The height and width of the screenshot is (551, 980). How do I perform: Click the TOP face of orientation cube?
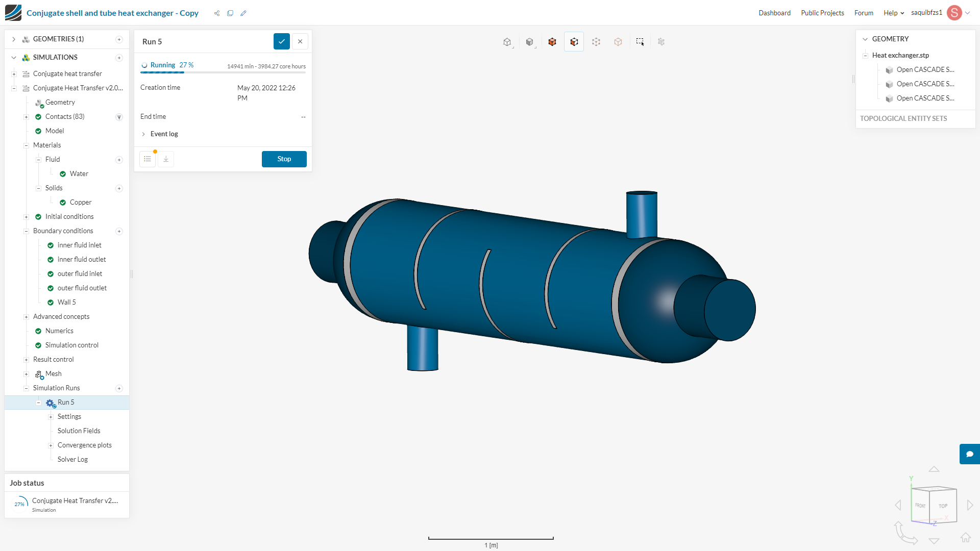coord(943,506)
